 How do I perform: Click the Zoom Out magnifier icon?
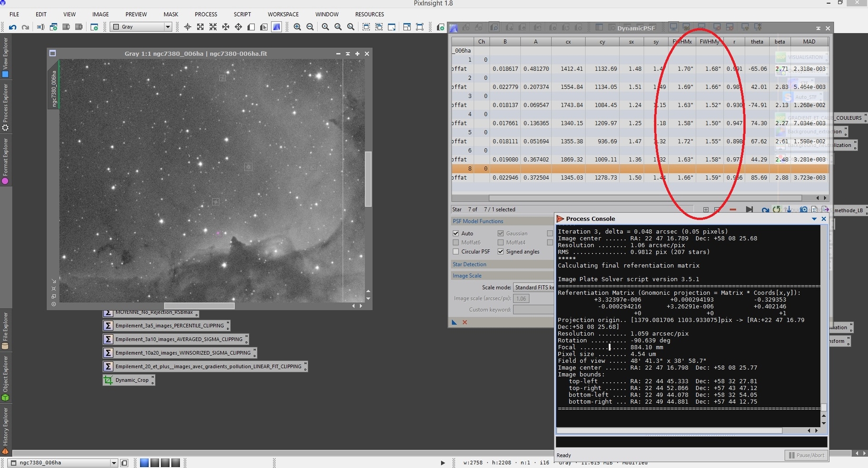(310, 27)
